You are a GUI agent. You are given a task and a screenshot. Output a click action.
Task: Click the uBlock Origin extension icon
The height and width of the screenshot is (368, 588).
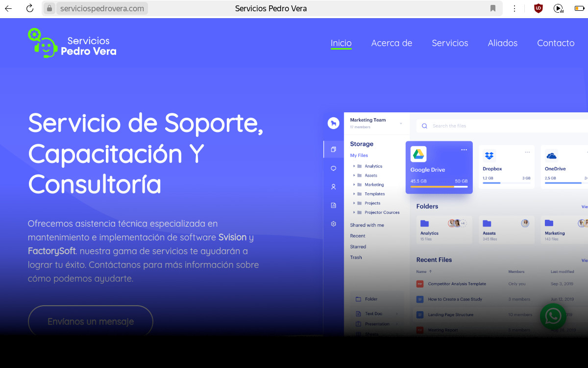coord(538,8)
